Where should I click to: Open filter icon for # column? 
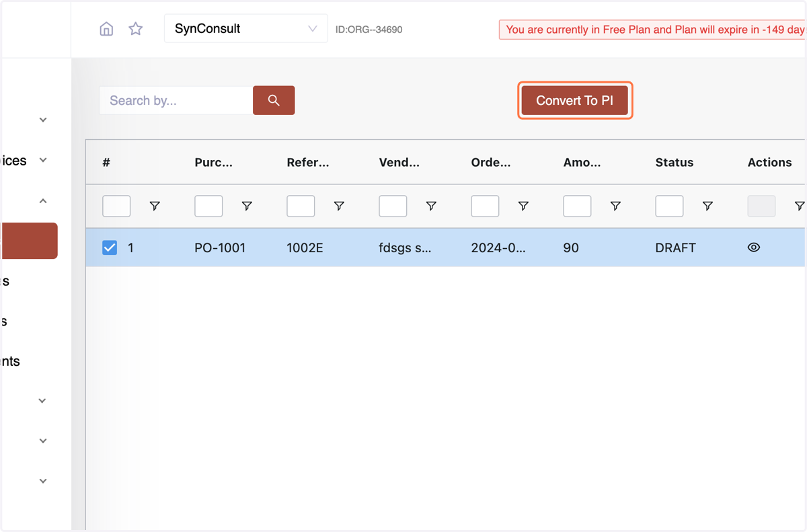point(155,206)
